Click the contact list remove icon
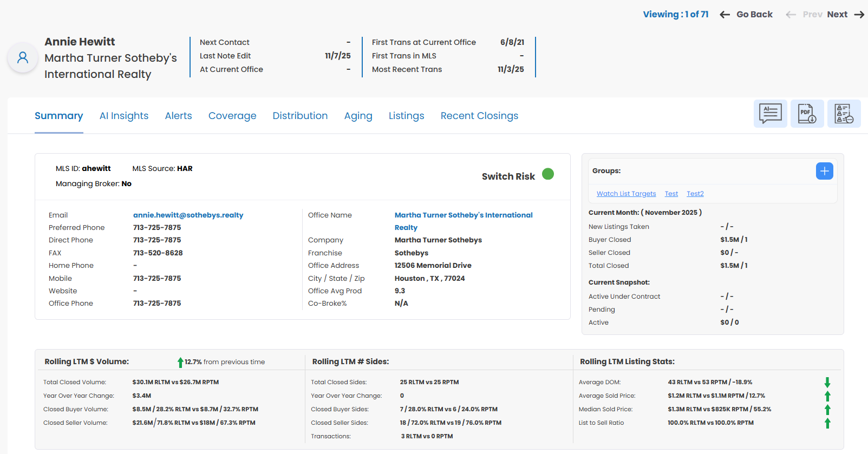This screenshot has width=868, height=454. (x=844, y=114)
